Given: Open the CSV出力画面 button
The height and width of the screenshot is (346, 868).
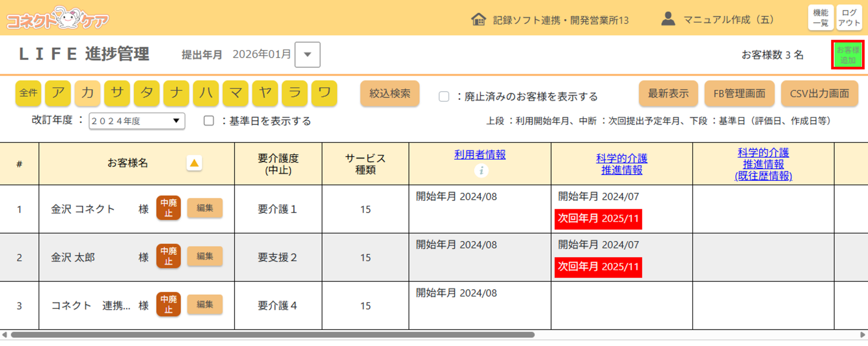Looking at the screenshot, I should [x=819, y=94].
